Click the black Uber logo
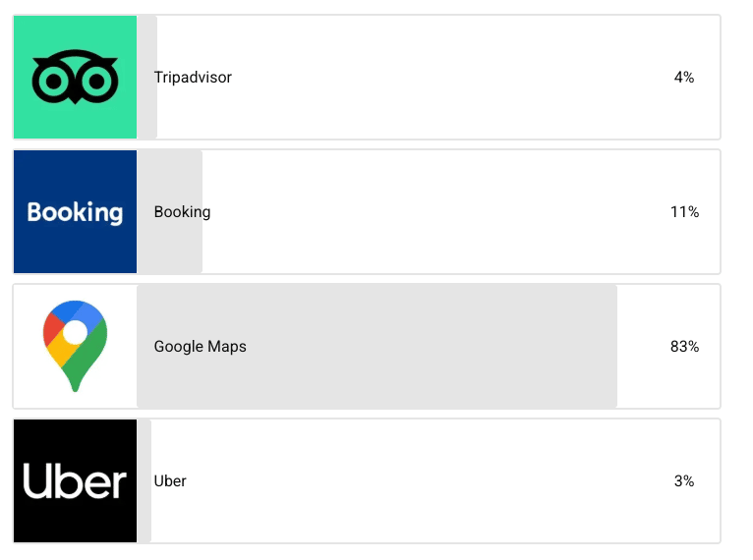 click(75, 480)
